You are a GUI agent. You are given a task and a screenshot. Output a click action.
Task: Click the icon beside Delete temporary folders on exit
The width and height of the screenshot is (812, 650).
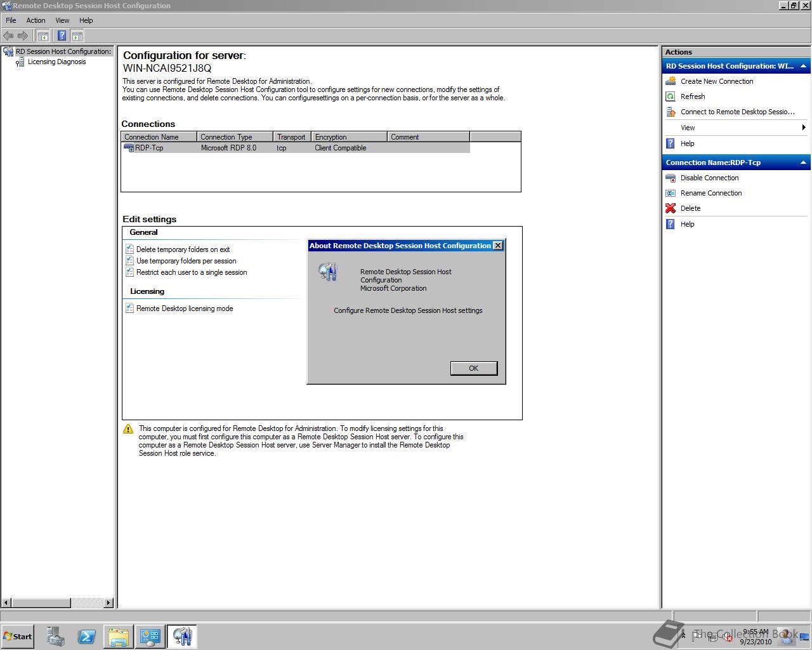pyautogui.click(x=129, y=249)
